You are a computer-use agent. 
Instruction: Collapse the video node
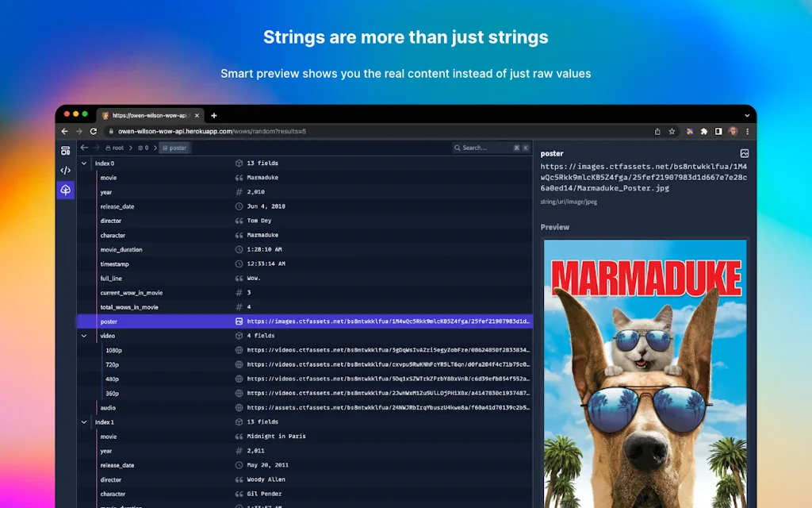[x=83, y=335]
